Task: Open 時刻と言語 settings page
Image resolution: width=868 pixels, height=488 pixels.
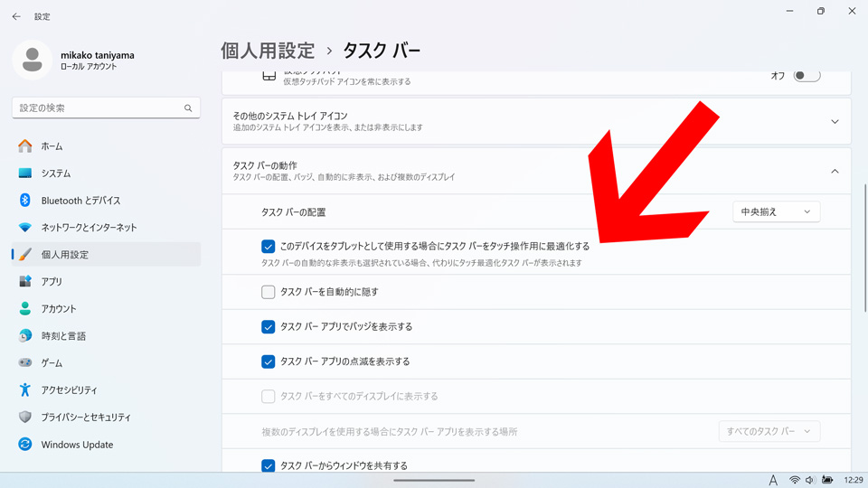Action: click(x=107, y=336)
